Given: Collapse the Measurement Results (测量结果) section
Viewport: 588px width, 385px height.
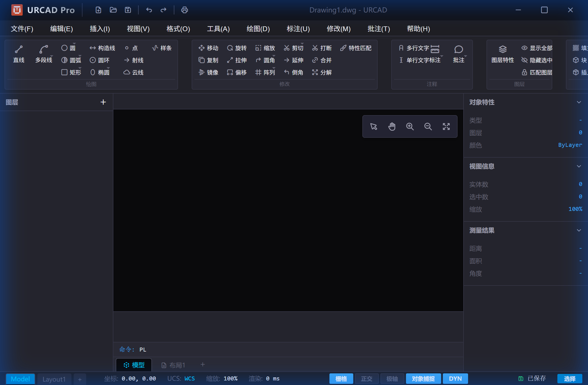Looking at the screenshot, I should [x=579, y=230].
